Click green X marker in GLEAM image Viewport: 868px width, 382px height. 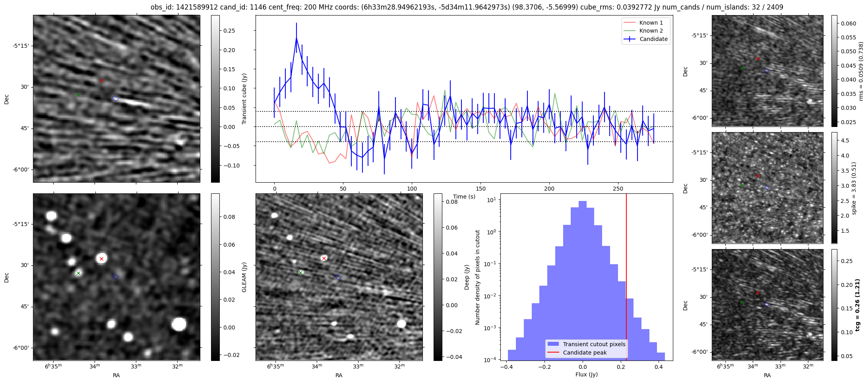[x=78, y=273]
